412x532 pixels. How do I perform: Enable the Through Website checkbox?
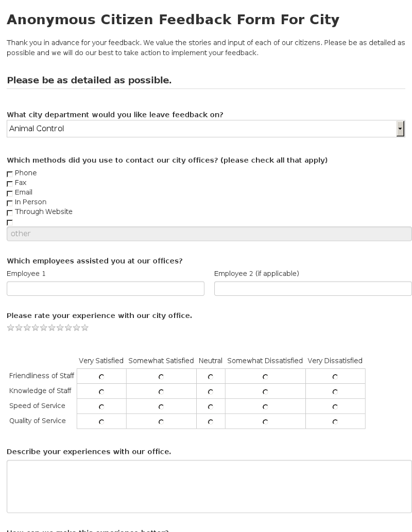[10, 212]
